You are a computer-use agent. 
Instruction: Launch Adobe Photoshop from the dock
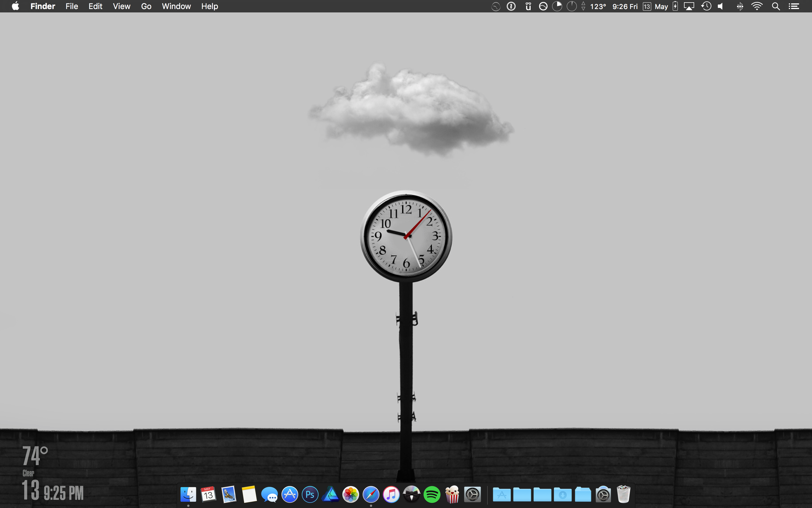[310, 494]
